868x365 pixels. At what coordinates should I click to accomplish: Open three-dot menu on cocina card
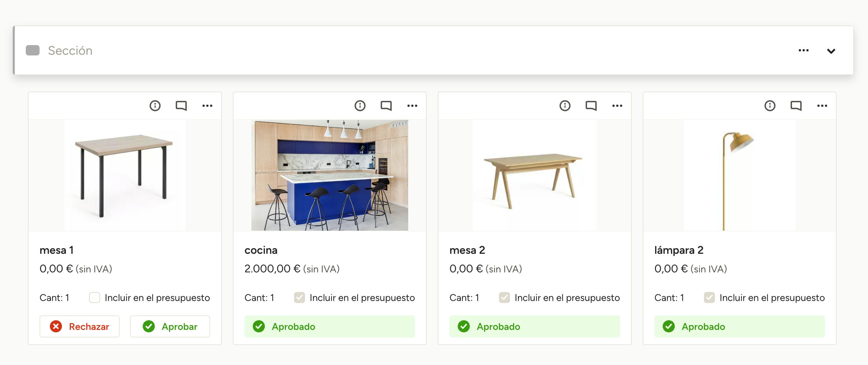pos(412,106)
